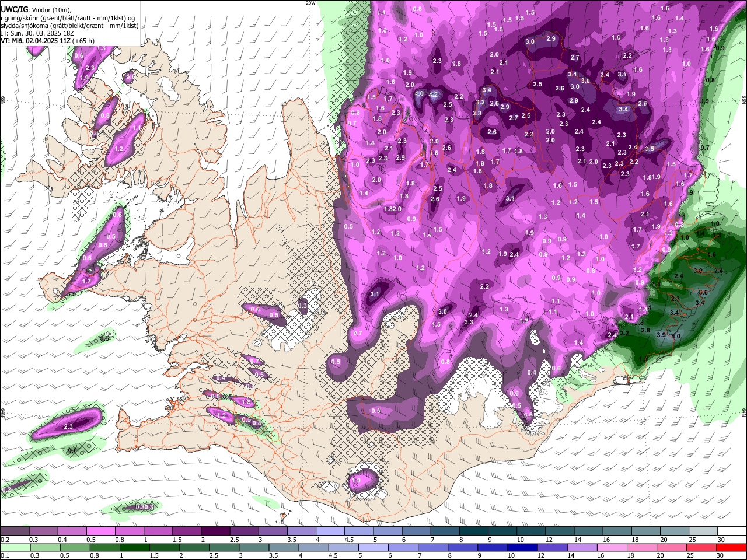The height and width of the screenshot is (560, 747).
Task: Click the 0.1 label under the lower legend row
Action: [x=4, y=555]
